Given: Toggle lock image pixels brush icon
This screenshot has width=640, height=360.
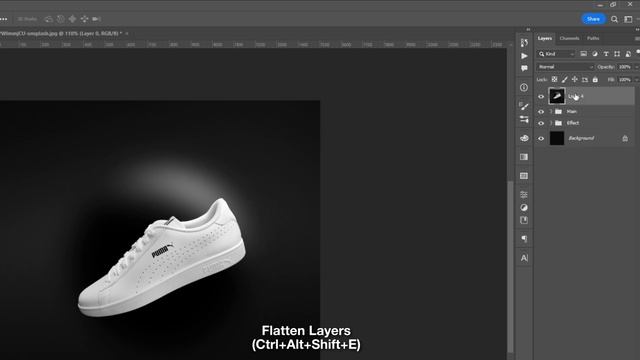Looking at the screenshot, I should tap(564, 79).
